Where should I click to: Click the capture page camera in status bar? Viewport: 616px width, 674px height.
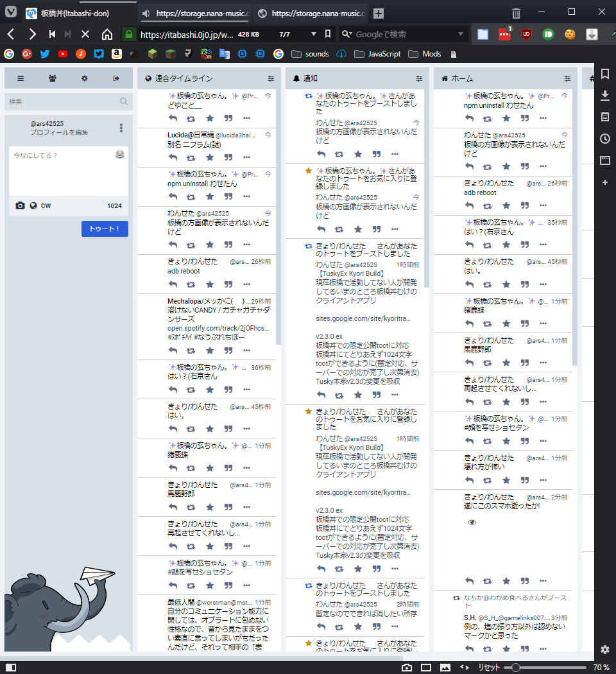(407, 668)
